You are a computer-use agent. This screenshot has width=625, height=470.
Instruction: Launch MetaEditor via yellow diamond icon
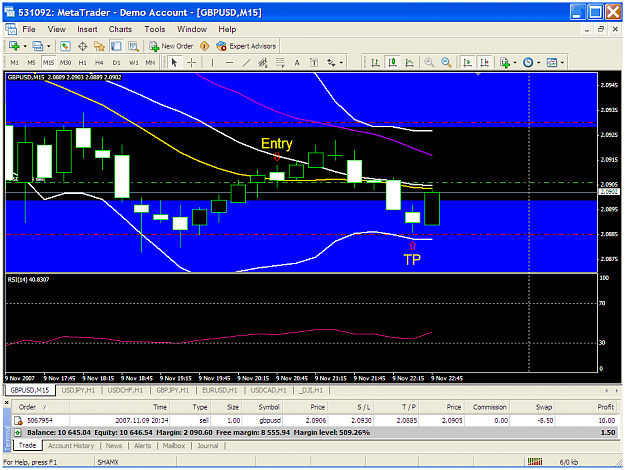tap(204, 46)
